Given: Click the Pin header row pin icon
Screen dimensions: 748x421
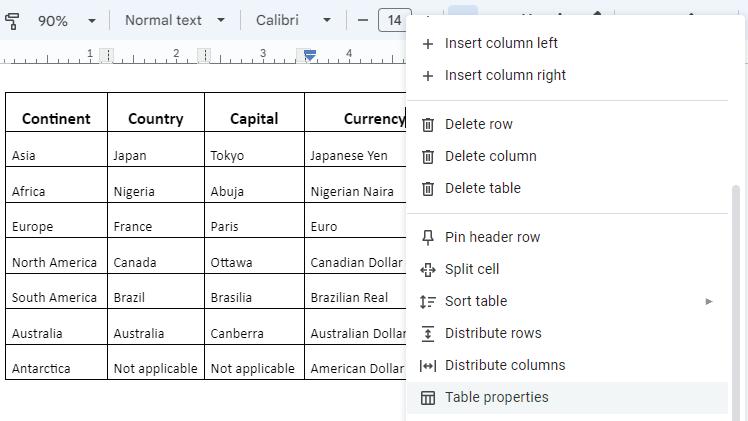Looking at the screenshot, I should click(428, 237).
